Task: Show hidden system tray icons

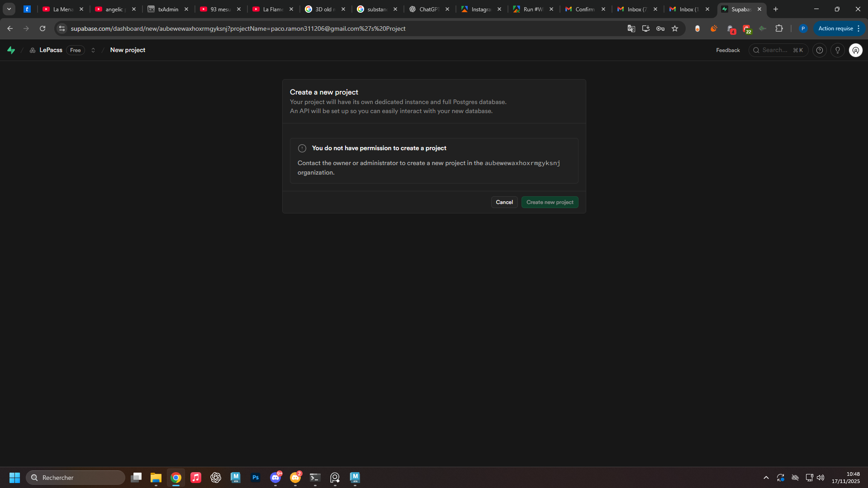Action: click(766, 478)
